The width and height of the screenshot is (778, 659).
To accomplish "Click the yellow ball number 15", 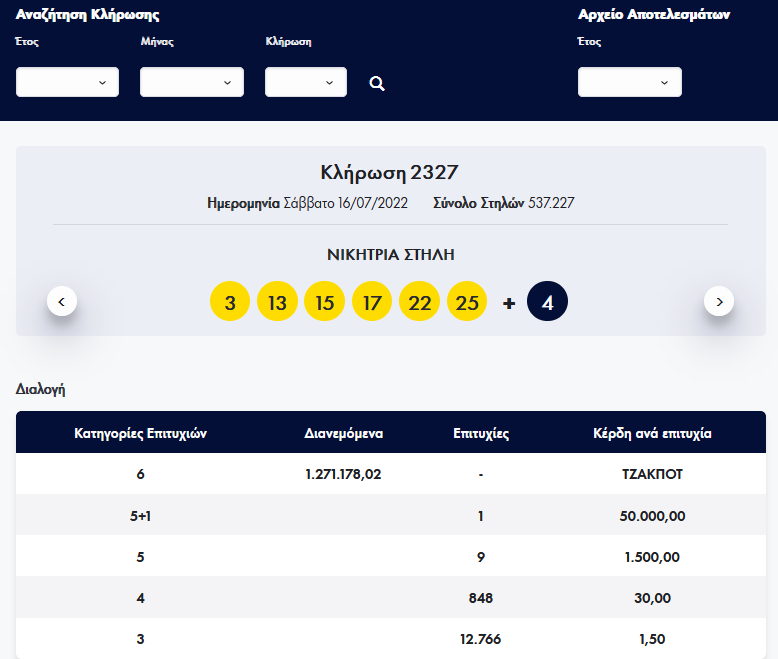I will pos(324,302).
